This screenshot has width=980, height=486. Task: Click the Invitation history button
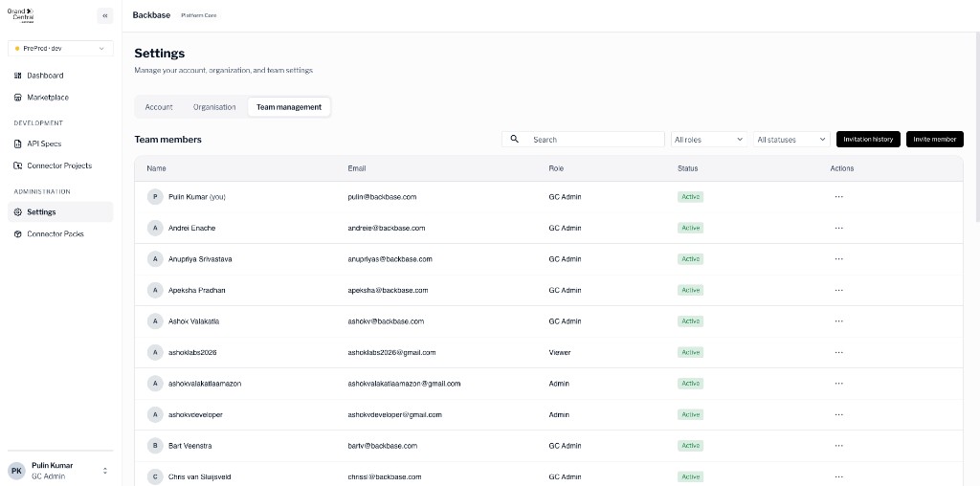(x=868, y=140)
